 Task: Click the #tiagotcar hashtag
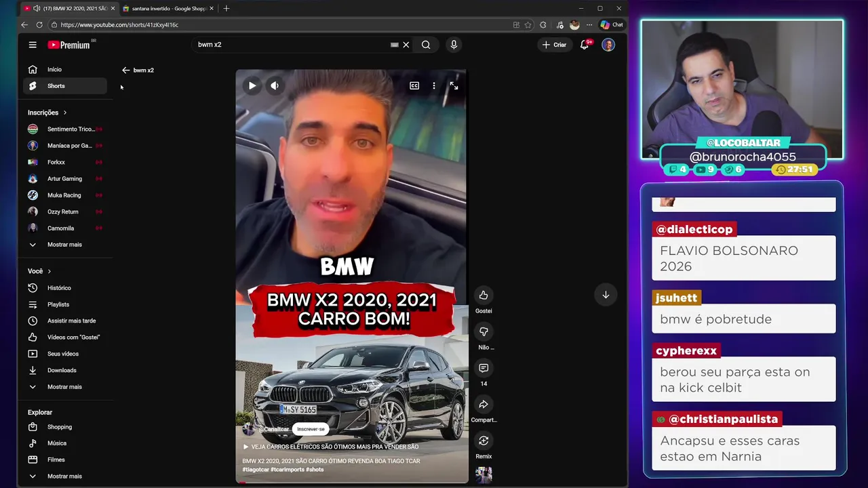coord(255,470)
